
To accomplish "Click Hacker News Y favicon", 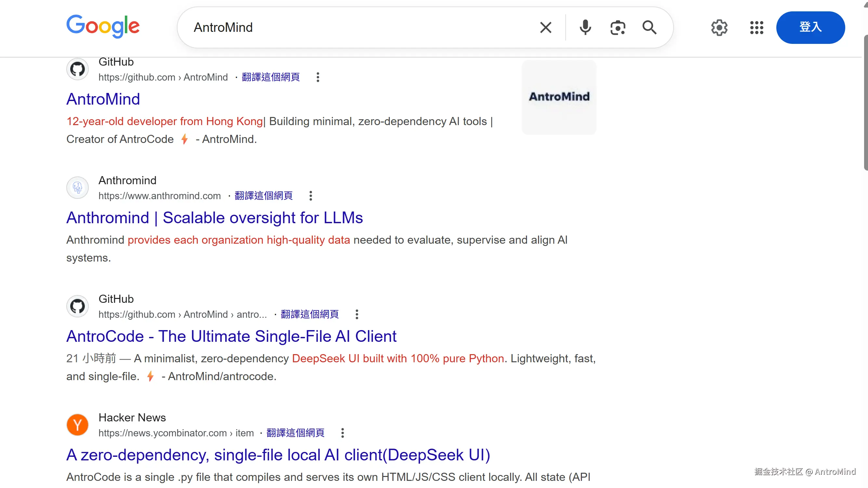I will 77,425.
